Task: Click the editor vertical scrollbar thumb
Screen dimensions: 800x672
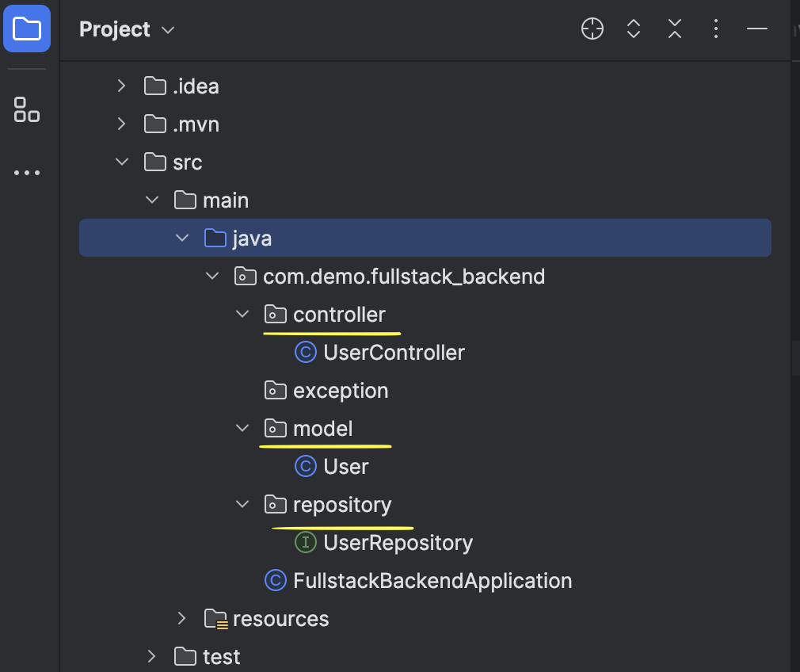Action: (x=794, y=357)
